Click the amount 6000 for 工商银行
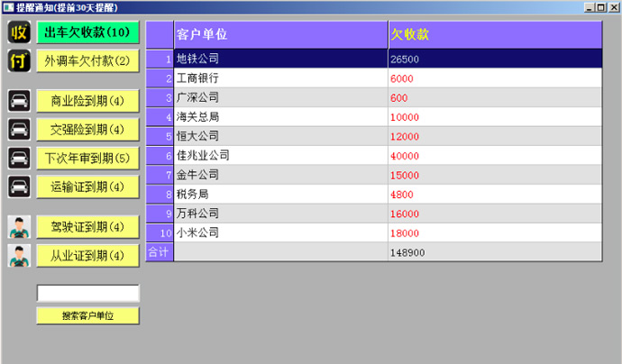The height and width of the screenshot is (364, 622). 401,79
